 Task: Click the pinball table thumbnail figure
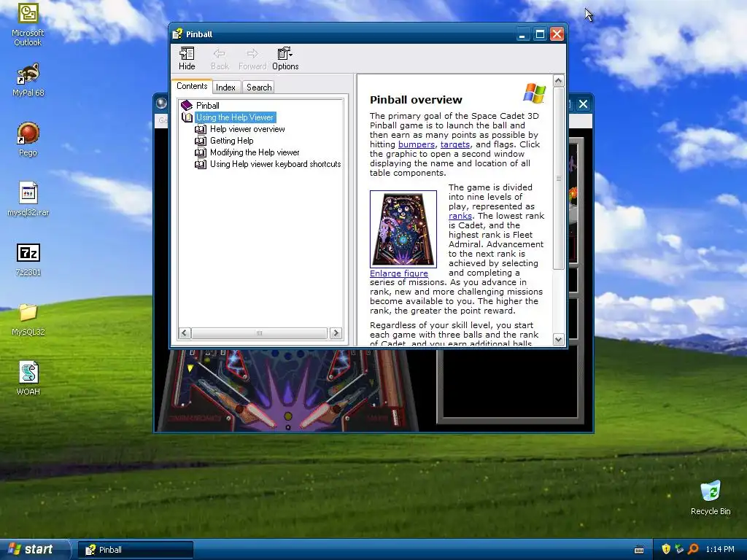click(403, 229)
